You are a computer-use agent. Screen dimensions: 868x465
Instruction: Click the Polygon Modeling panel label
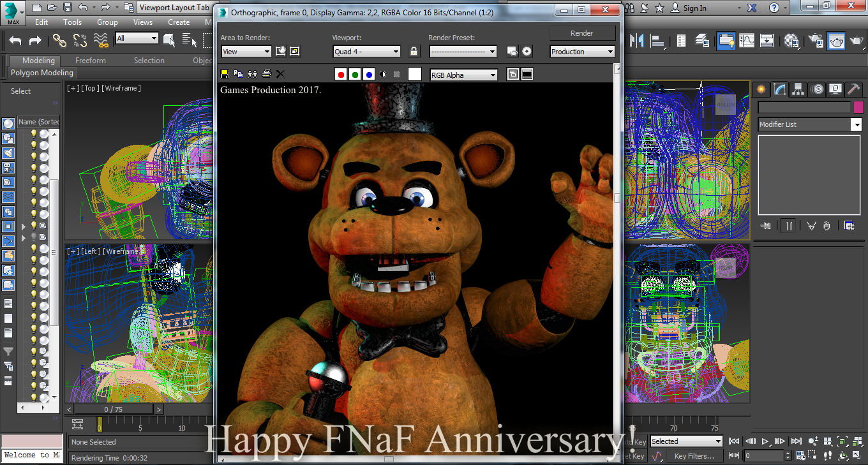[x=42, y=73]
